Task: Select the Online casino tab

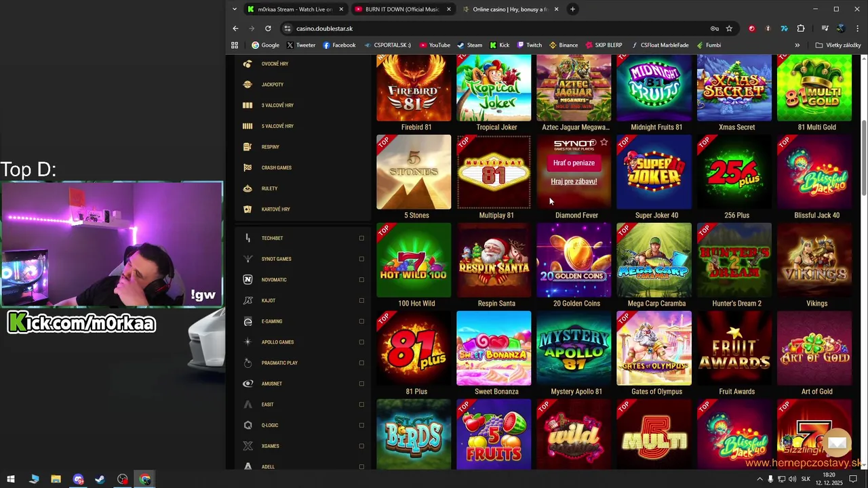Action: pyautogui.click(x=511, y=9)
